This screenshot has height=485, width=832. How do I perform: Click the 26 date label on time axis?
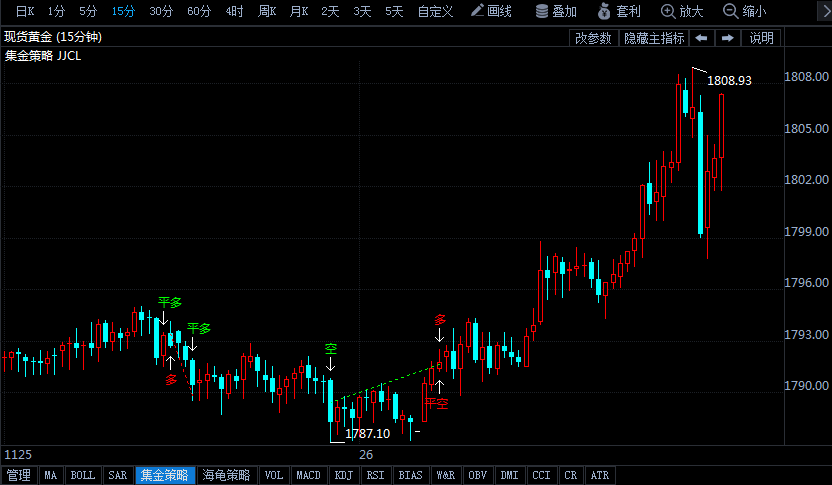[x=366, y=455]
